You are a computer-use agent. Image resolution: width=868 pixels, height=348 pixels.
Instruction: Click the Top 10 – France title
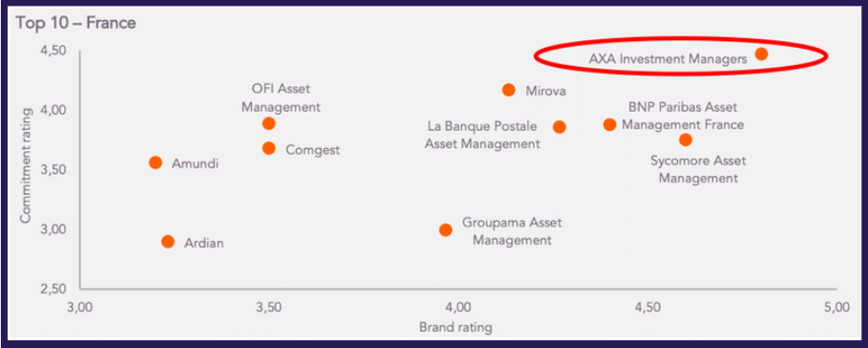[75, 23]
